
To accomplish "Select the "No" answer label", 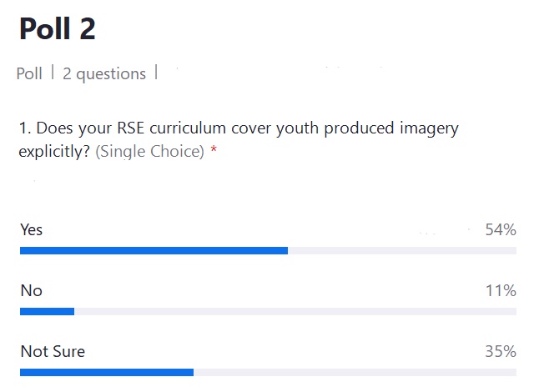I will (x=31, y=290).
